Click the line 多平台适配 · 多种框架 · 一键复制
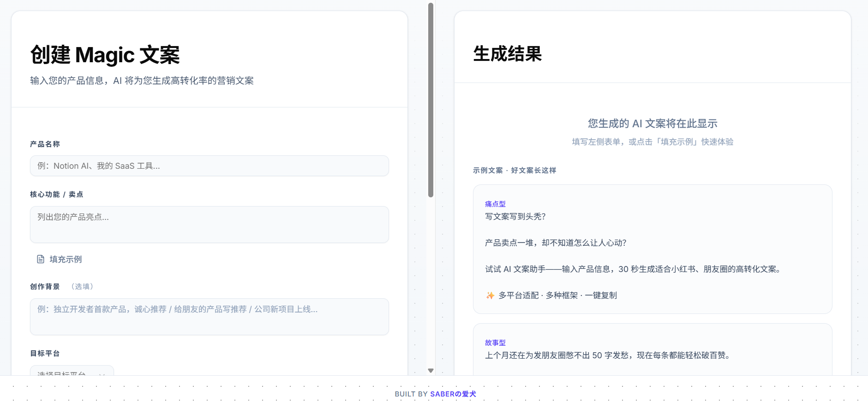 [x=557, y=296]
